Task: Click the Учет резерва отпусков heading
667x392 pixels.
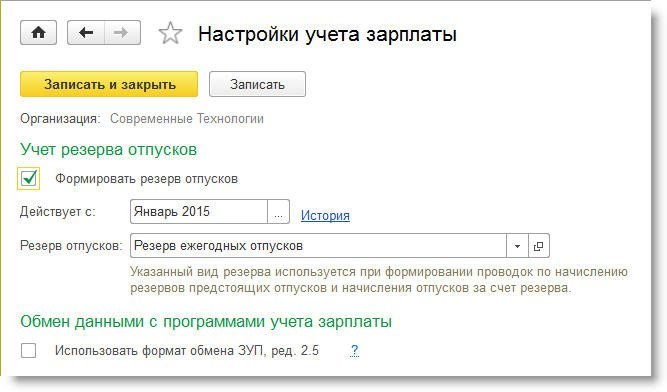Action: (x=108, y=150)
